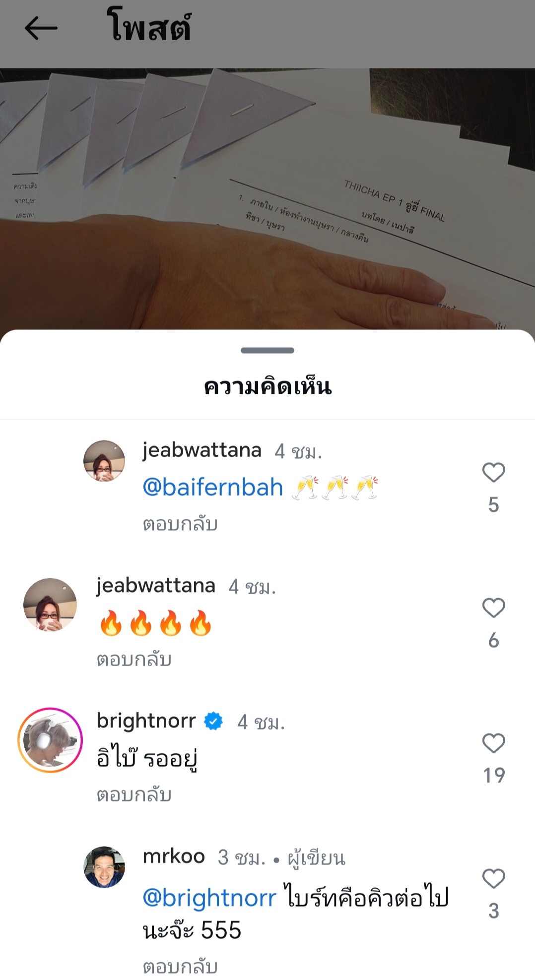Tap the brightnorr username
This screenshot has height=980, width=535.
click(146, 721)
